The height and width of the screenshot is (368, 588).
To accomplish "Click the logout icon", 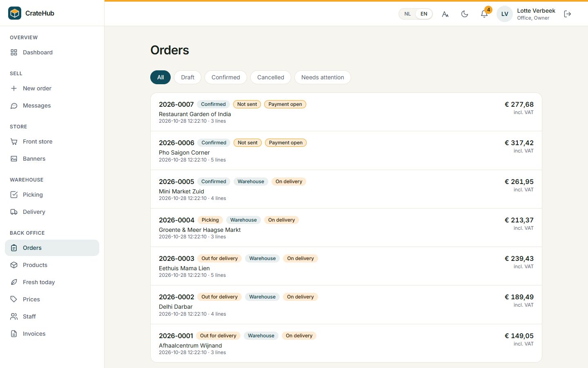I will click(x=568, y=14).
